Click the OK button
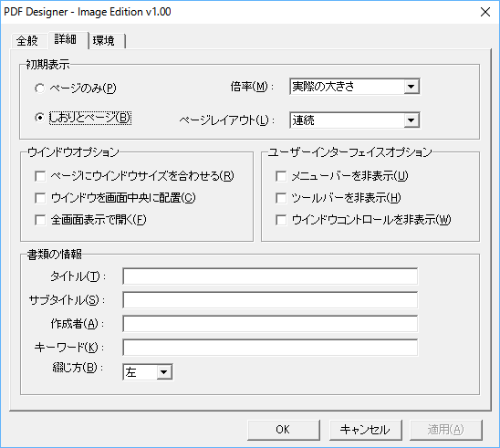This screenshot has width=500, height=448. pyautogui.click(x=283, y=430)
